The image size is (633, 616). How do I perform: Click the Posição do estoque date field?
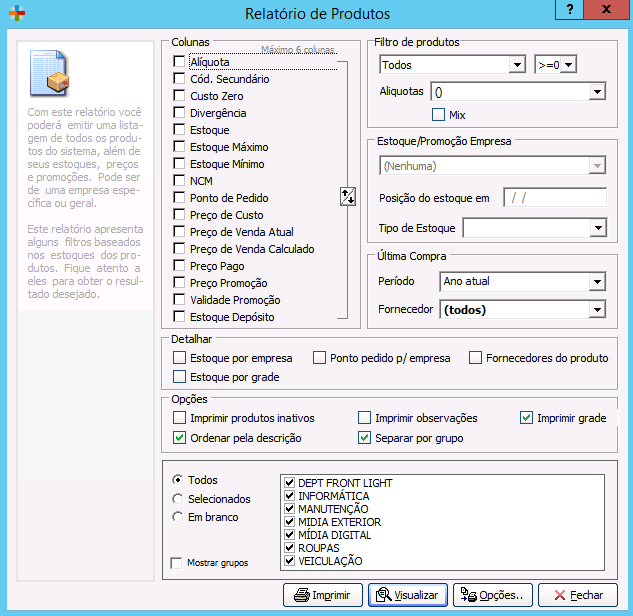pos(555,198)
